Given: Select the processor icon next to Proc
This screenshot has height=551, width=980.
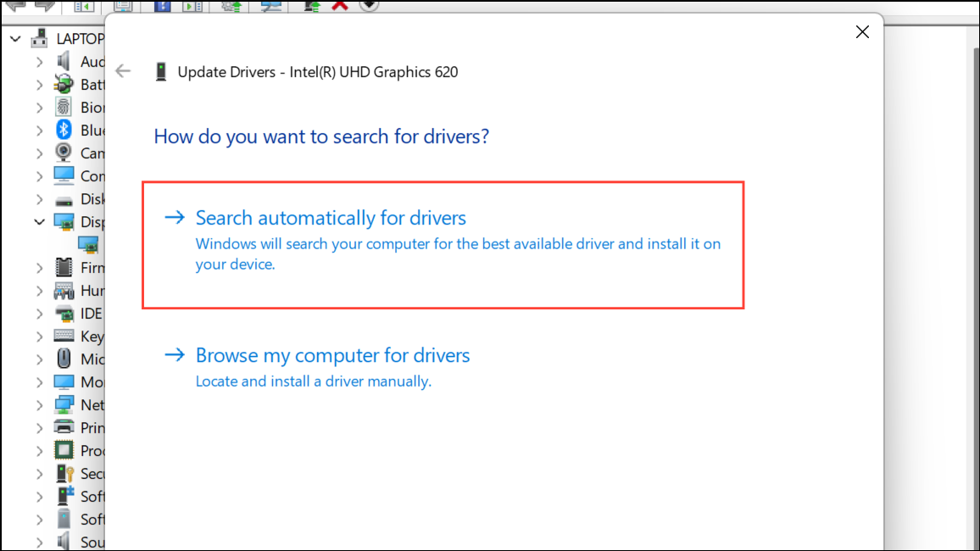Looking at the screenshot, I should pyautogui.click(x=64, y=450).
